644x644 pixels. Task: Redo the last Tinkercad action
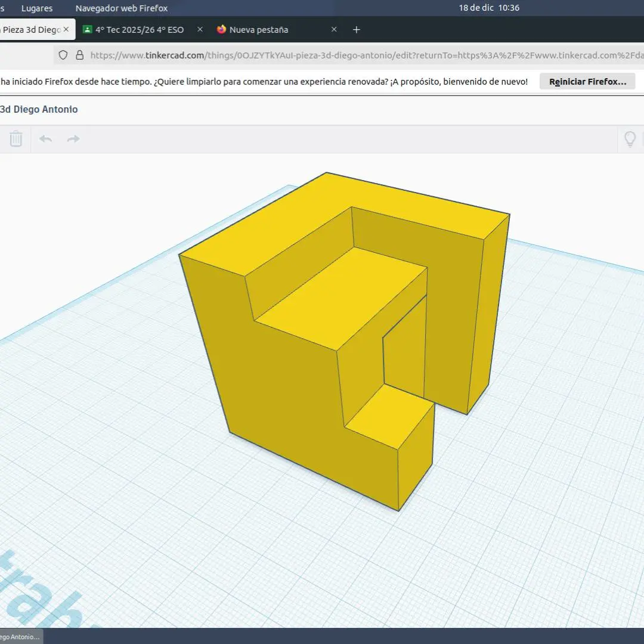pyautogui.click(x=73, y=139)
